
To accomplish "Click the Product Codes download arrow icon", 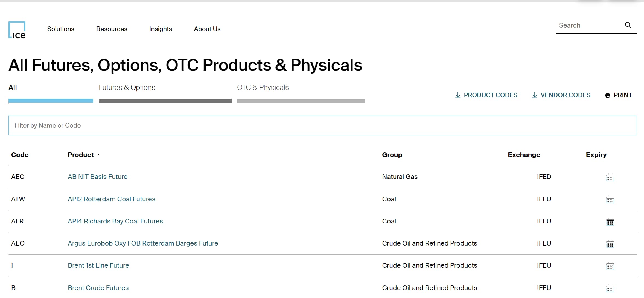I will (457, 95).
